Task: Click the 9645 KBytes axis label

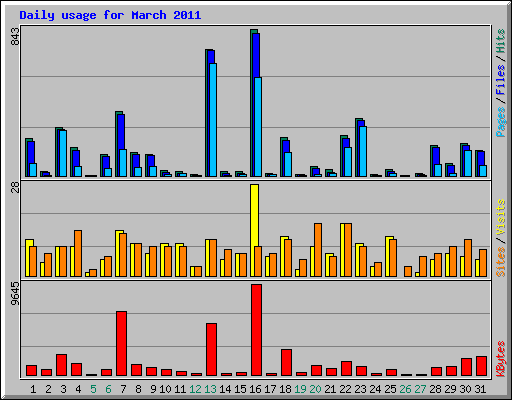Action: 15,294
